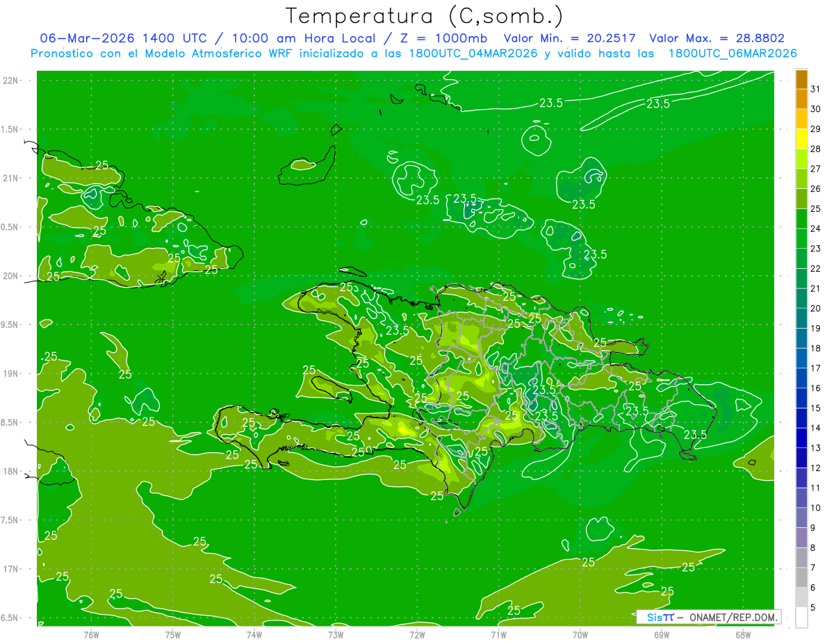The height and width of the screenshot is (644, 834).
Task: Click the teal legend swatch between 19 and 20
Action: click(x=801, y=318)
